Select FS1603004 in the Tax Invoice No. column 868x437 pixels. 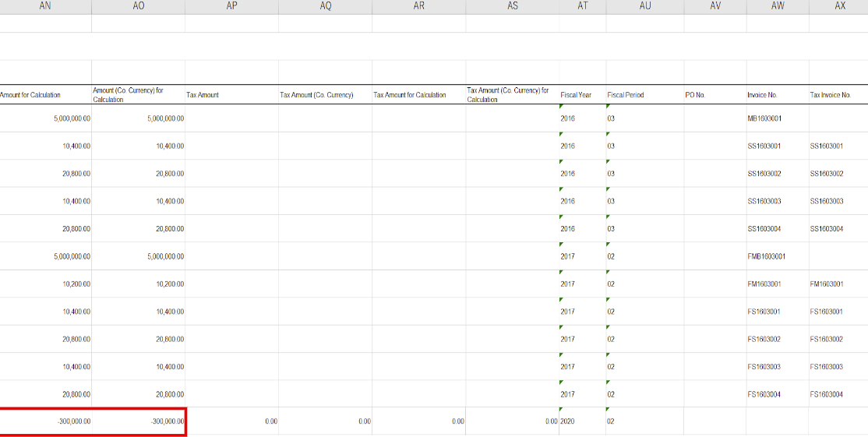point(838,394)
